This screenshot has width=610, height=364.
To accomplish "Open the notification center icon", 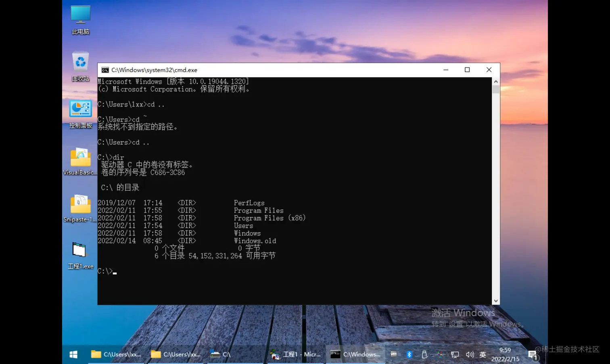I will [533, 355].
